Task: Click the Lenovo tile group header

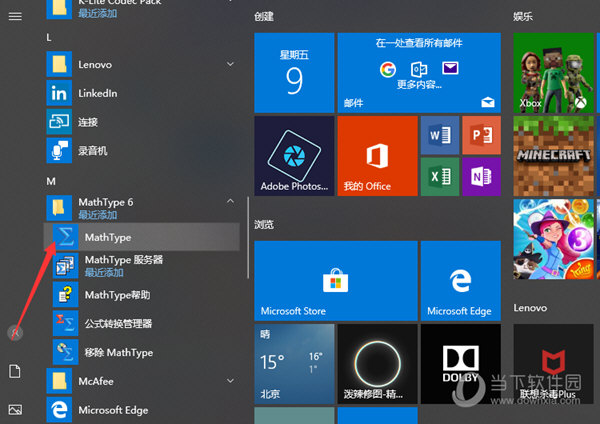Action: pyautogui.click(x=530, y=308)
